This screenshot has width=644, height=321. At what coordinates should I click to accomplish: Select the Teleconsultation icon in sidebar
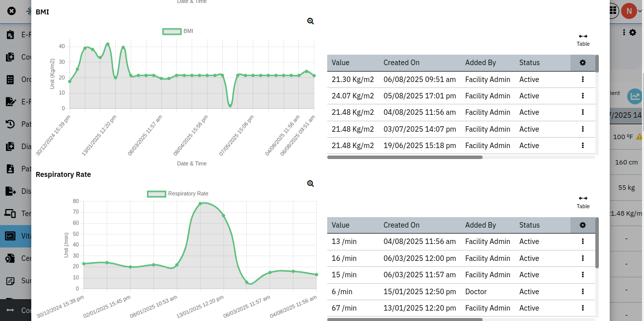pos(11,213)
